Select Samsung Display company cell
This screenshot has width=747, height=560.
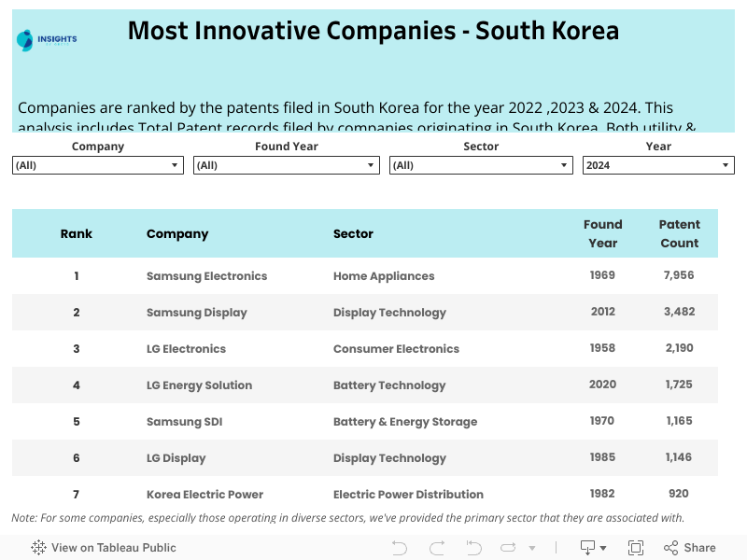point(197,313)
